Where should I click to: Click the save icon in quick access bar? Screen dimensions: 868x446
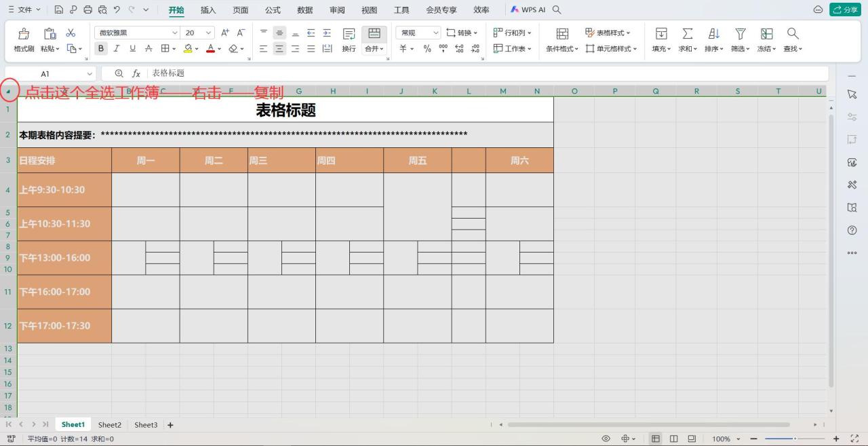click(58, 10)
